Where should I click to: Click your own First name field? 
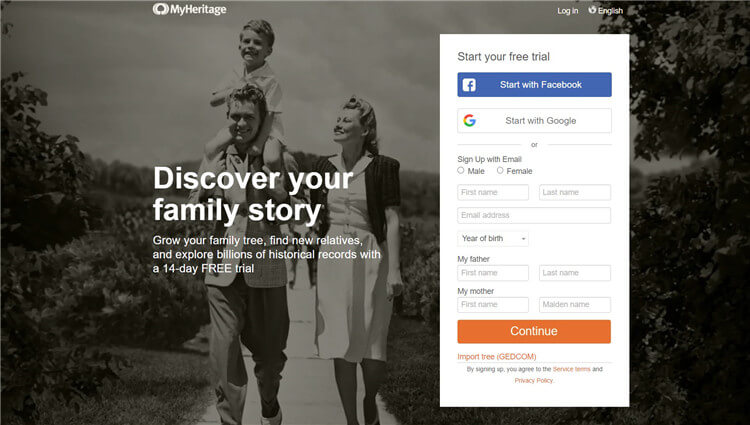coord(493,192)
